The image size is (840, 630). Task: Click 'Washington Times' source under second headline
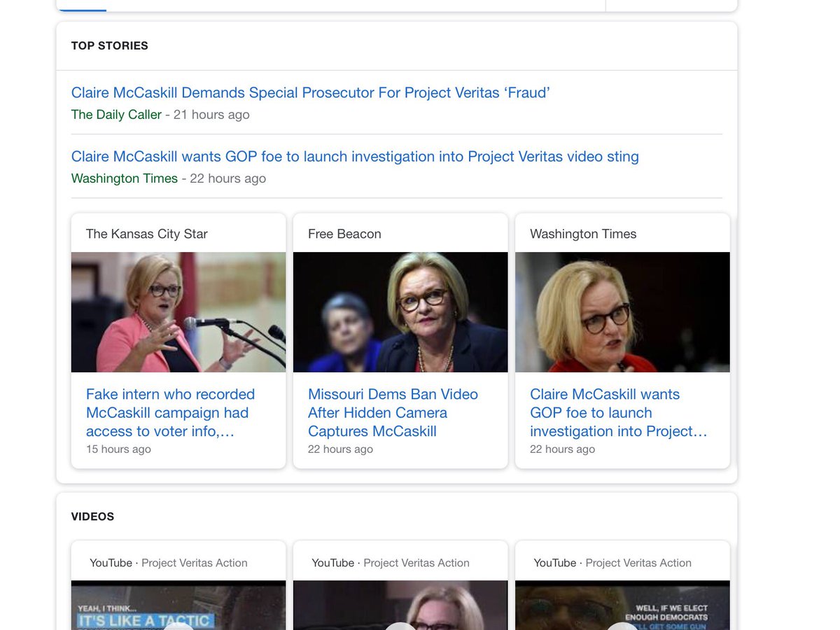point(125,178)
